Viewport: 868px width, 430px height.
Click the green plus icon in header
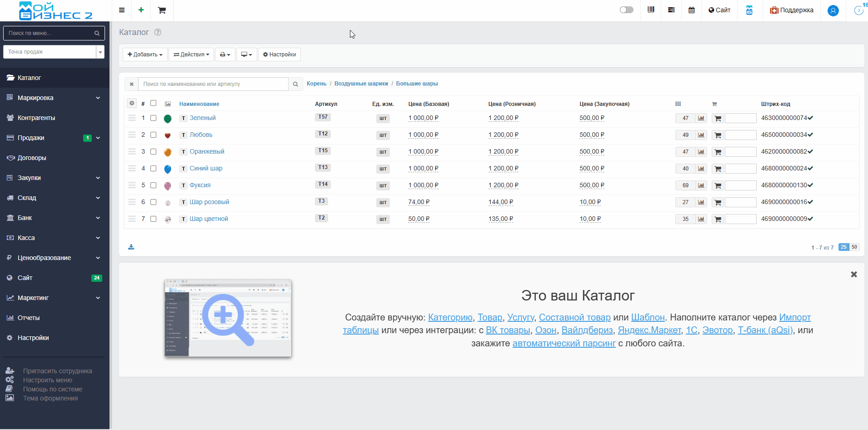tap(141, 10)
